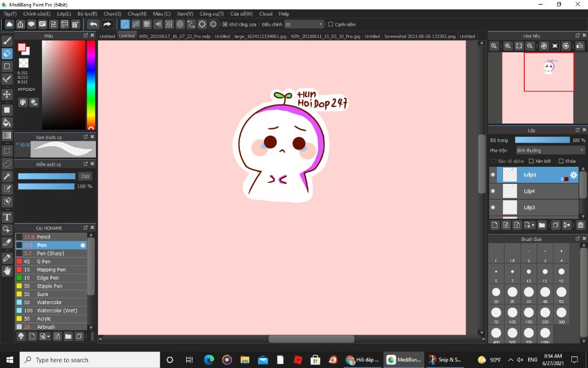Open File Explorer from the taskbar
588x368 pixels.
pyautogui.click(x=245, y=360)
